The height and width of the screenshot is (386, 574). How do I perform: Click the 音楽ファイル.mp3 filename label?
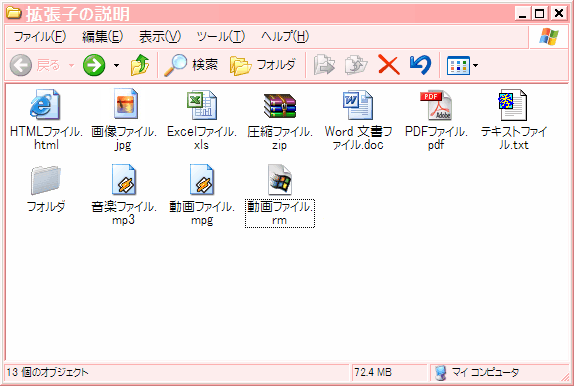click(124, 213)
